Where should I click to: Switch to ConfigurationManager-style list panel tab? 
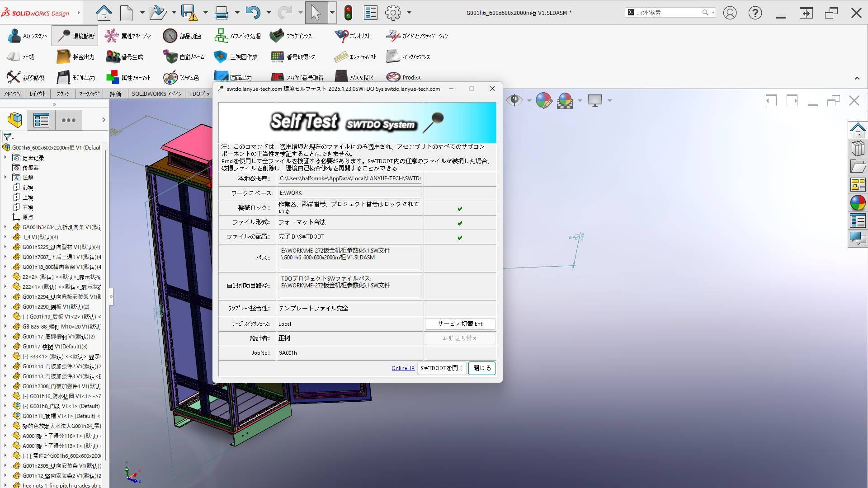click(41, 120)
